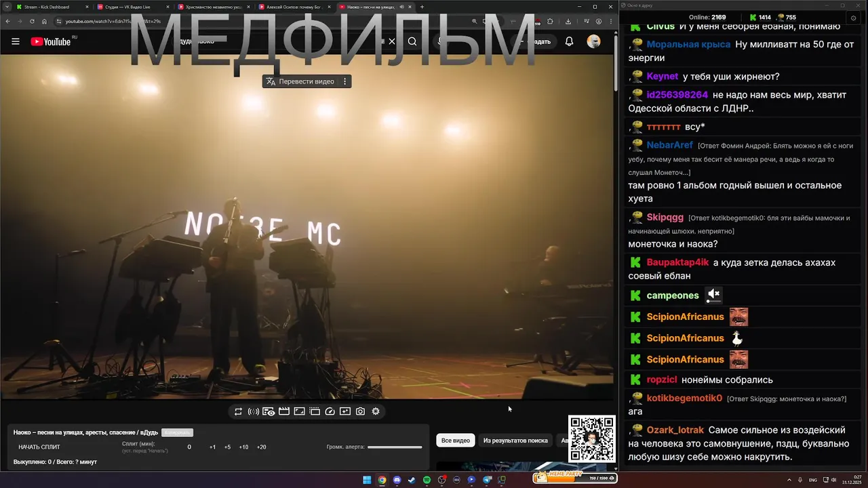Viewport: 868px width, 488px height.
Task: Click the YouTube search magnifier button
Action: [x=412, y=41]
